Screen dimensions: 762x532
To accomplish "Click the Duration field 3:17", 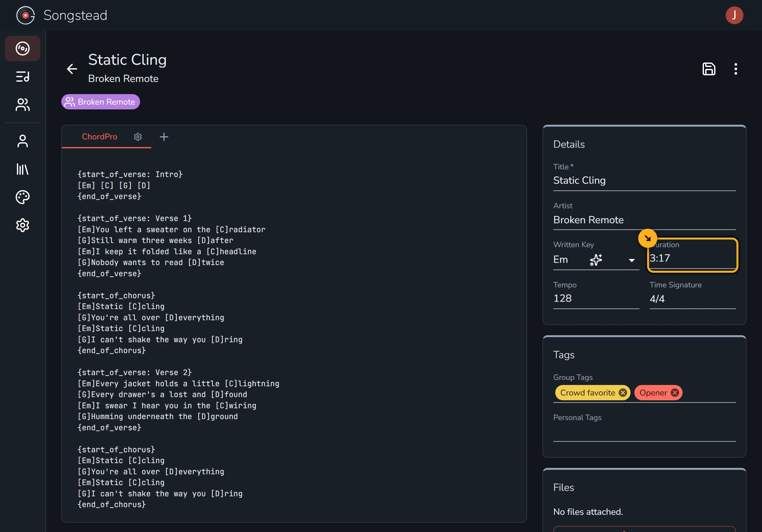I will 692,258.
